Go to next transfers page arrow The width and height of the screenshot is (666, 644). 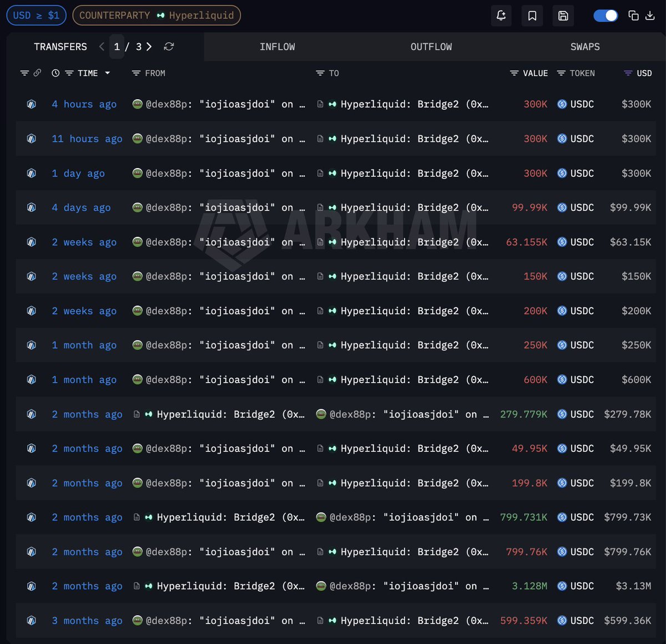point(149,47)
